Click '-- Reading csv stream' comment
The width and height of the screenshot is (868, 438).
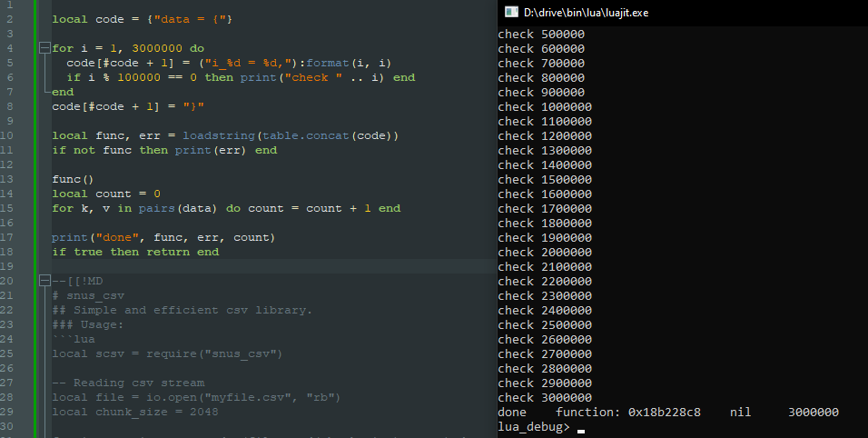tap(128, 383)
